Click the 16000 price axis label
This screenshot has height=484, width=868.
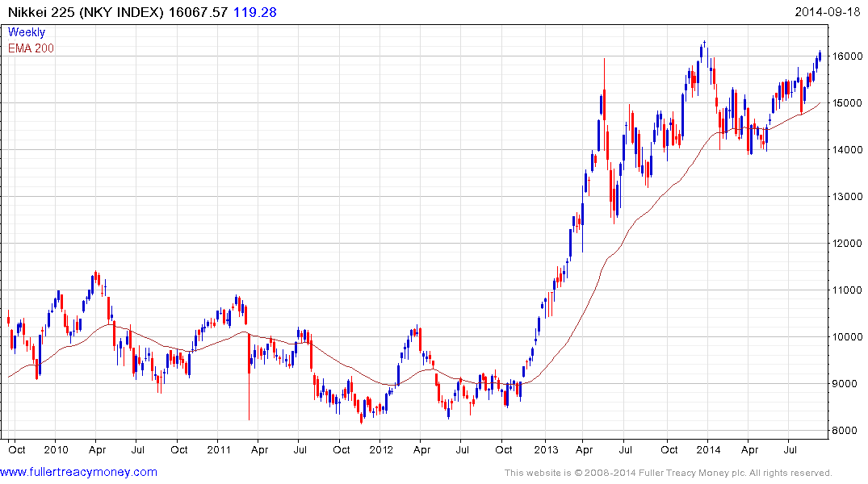tap(847, 56)
